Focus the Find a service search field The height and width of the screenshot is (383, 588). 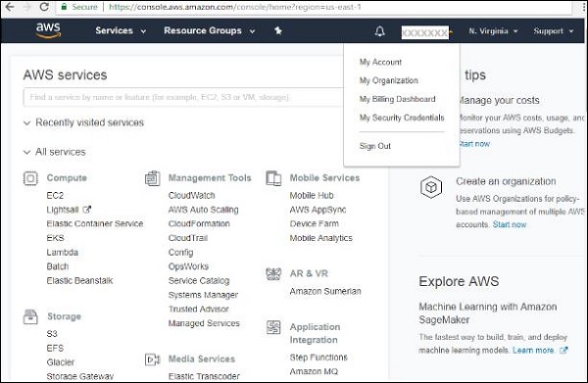pos(183,97)
